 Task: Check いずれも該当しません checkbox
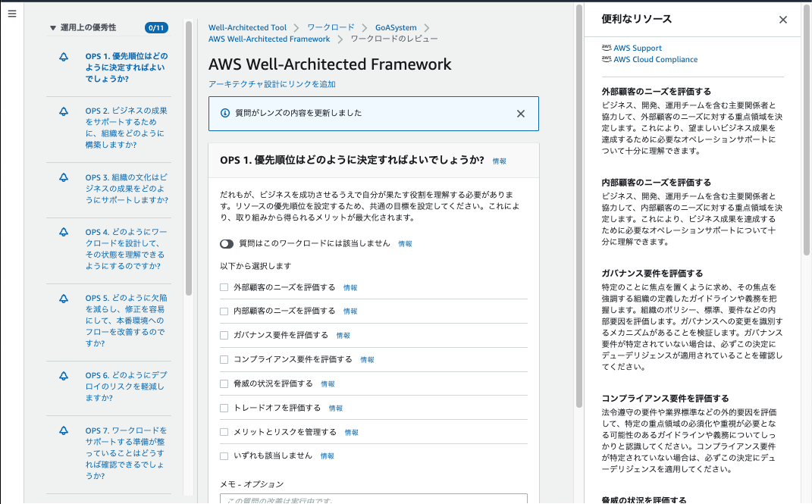224,456
